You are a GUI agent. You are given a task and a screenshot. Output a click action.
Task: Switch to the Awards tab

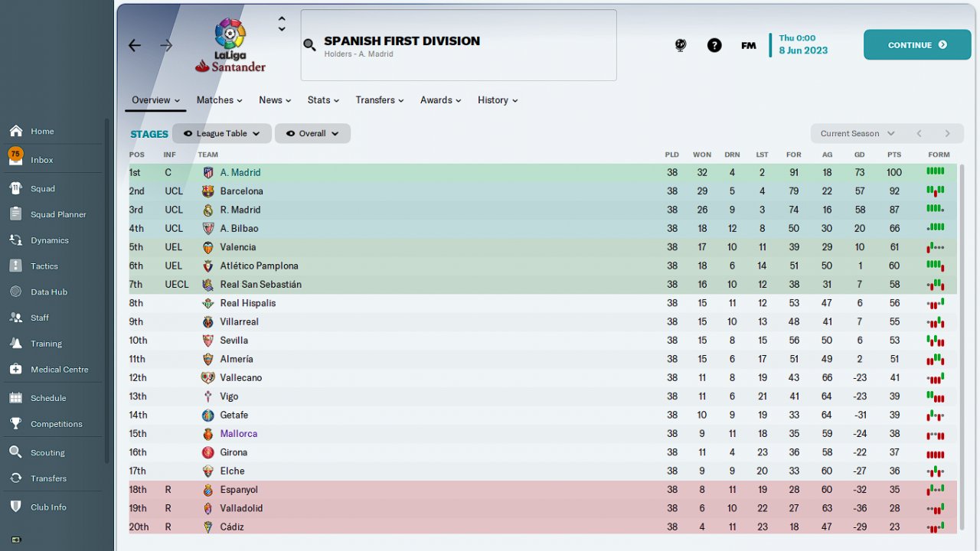click(x=440, y=100)
